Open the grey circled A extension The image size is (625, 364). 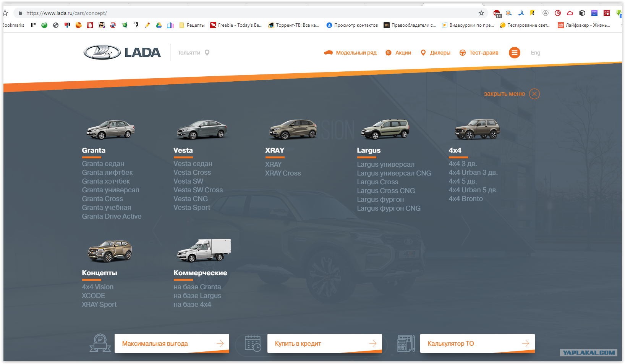pyautogui.click(x=546, y=13)
